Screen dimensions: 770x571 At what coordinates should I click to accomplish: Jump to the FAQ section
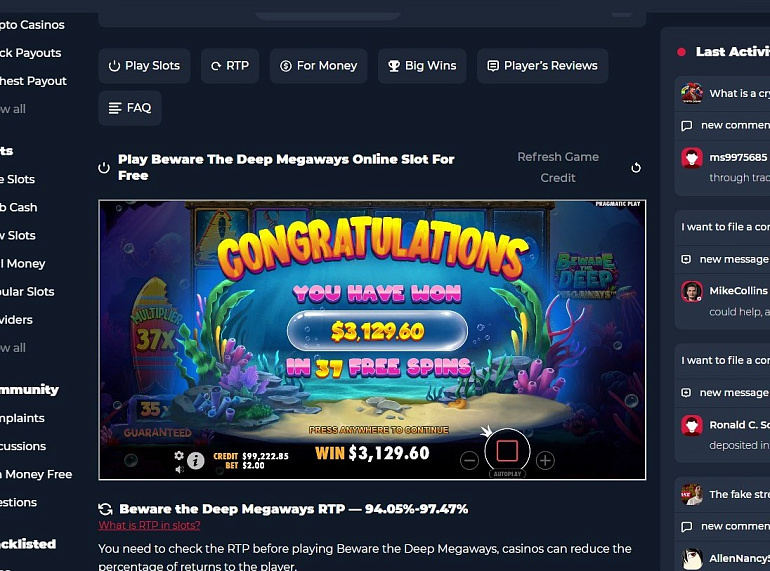pyautogui.click(x=130, y=108)
